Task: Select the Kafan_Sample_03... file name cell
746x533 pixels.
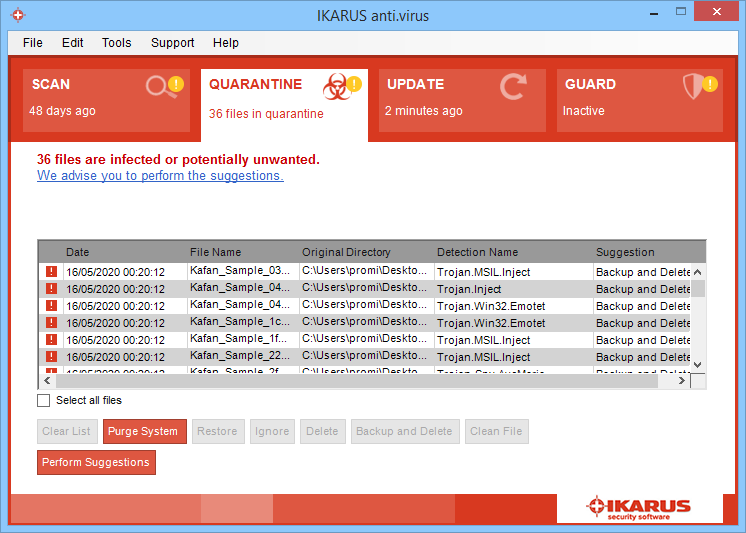Action: (x=243, y=271)
